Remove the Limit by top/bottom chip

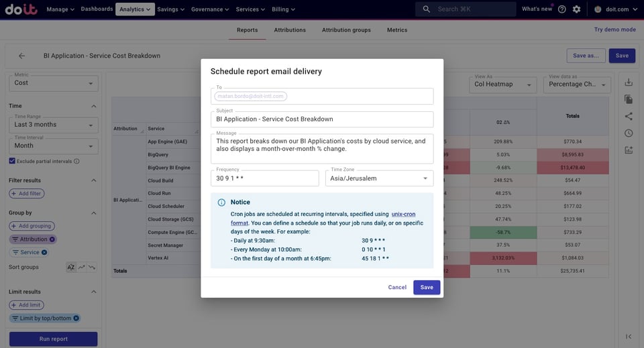pos(76,318)
